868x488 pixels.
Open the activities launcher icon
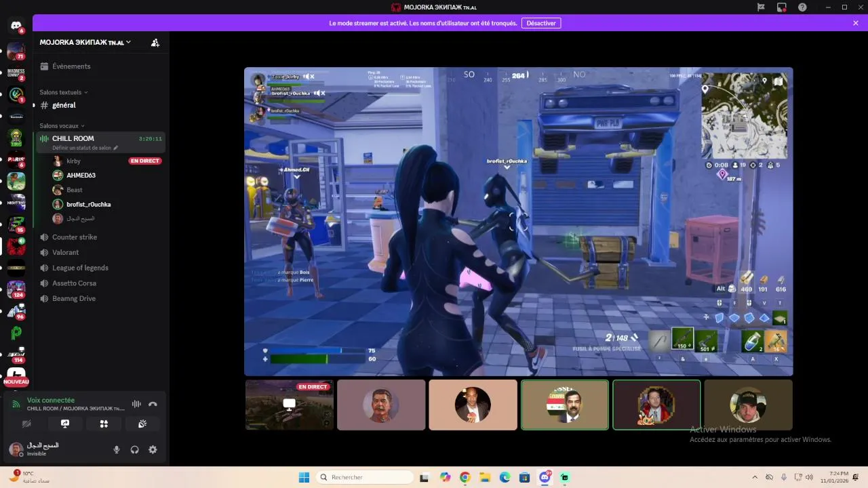(x=104, y=424)
